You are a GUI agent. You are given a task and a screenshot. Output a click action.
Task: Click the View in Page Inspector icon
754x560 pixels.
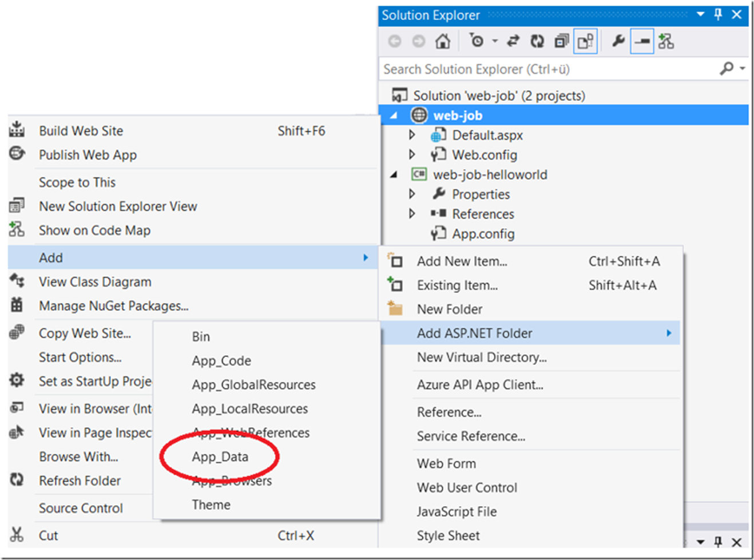tap(17, 432)
